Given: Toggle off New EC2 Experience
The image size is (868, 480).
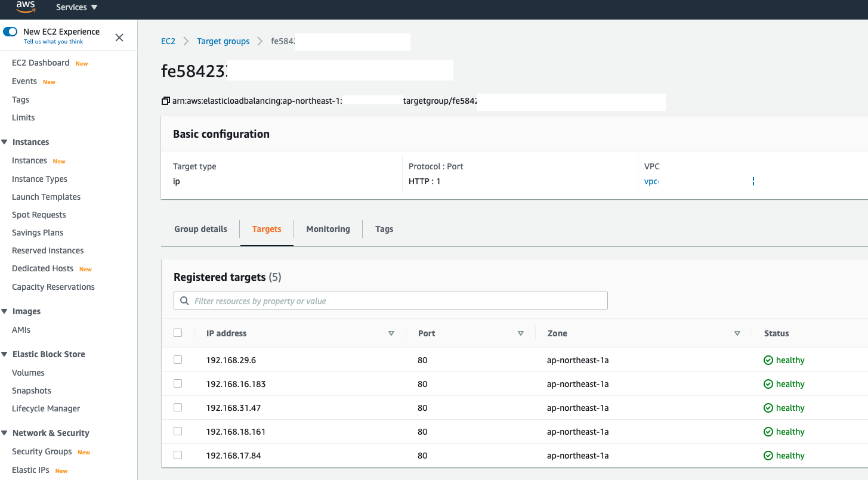Looking at the screenshot, I should pos(10,31).
